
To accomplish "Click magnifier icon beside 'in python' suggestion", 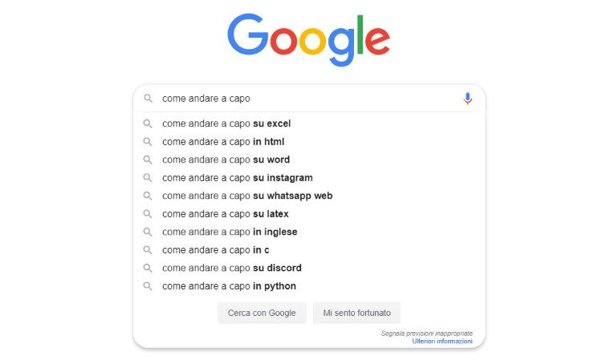I will 148,285.
